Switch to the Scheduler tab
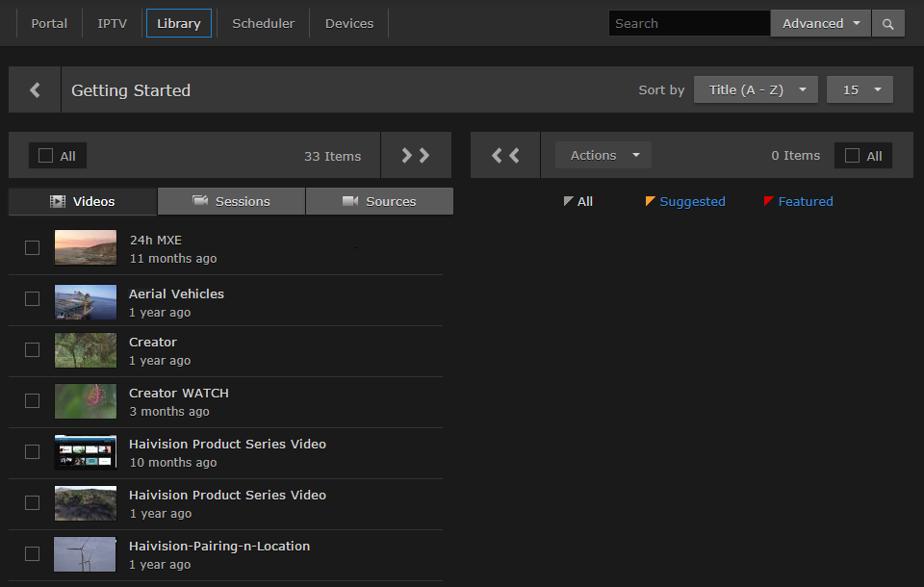The height and width of the screenshot is (587, 924). point(263,23)
